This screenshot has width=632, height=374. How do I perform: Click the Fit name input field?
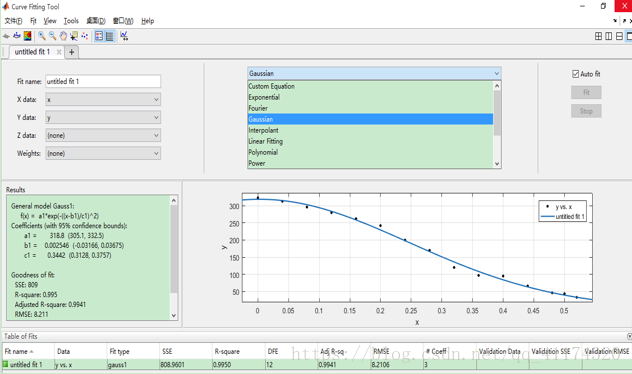pyautogui.click(x=103, y=81)
